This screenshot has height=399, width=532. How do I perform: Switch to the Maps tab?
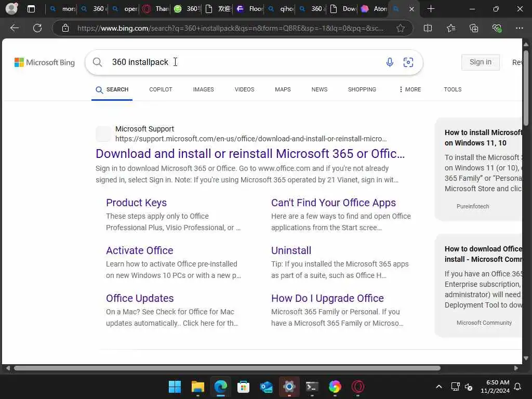(x=283, y=89)
